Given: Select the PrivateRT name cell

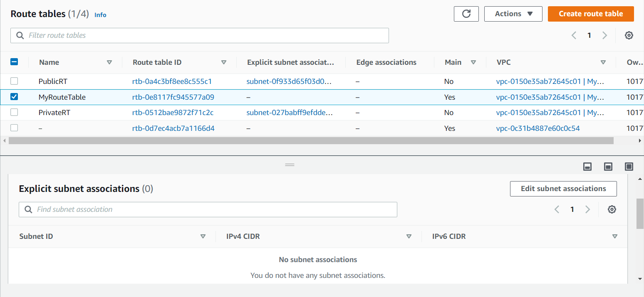Looking at the screenshot, I should (54, 113).
